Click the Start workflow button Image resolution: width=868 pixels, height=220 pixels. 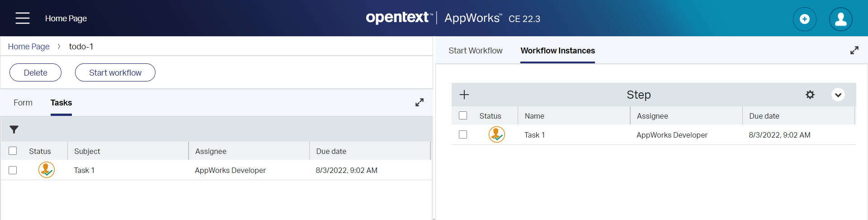pos(115,72)
